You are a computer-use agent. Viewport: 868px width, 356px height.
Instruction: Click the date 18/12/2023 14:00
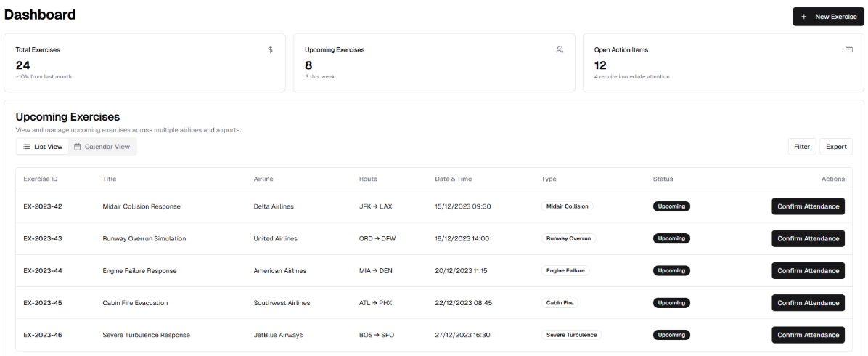pos(462,238)
